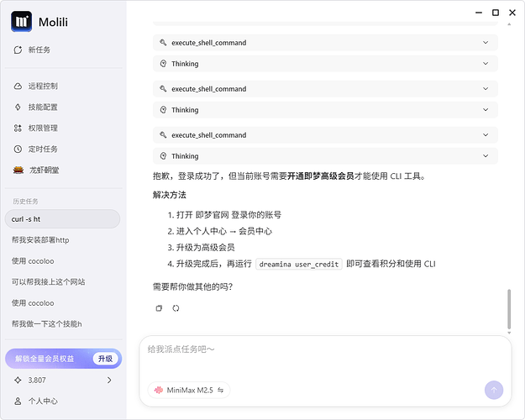
Task: Expand the last Thinking block
Action: (325, 156)
